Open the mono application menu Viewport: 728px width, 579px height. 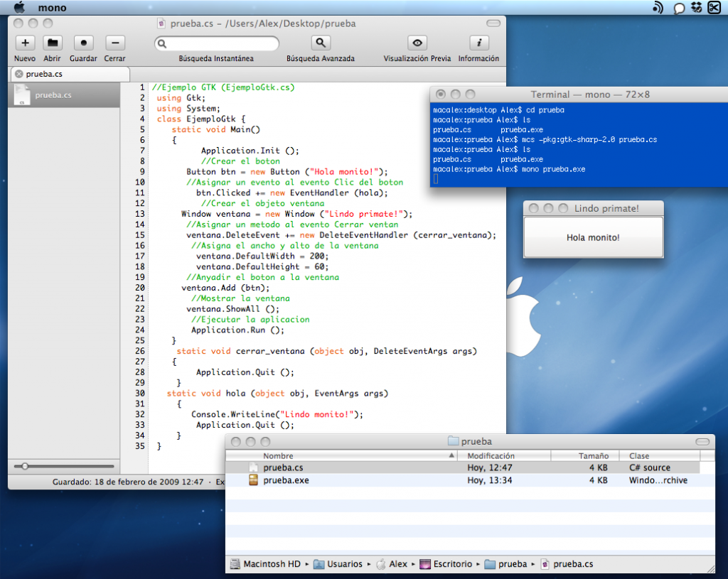pyautogui.click(x=52, y=7)
